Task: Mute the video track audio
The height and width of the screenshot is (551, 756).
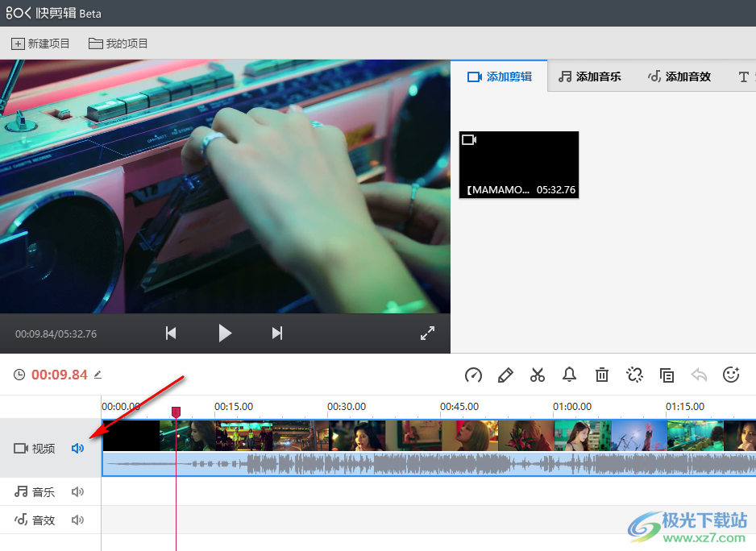Action: (x=77, y=449)
